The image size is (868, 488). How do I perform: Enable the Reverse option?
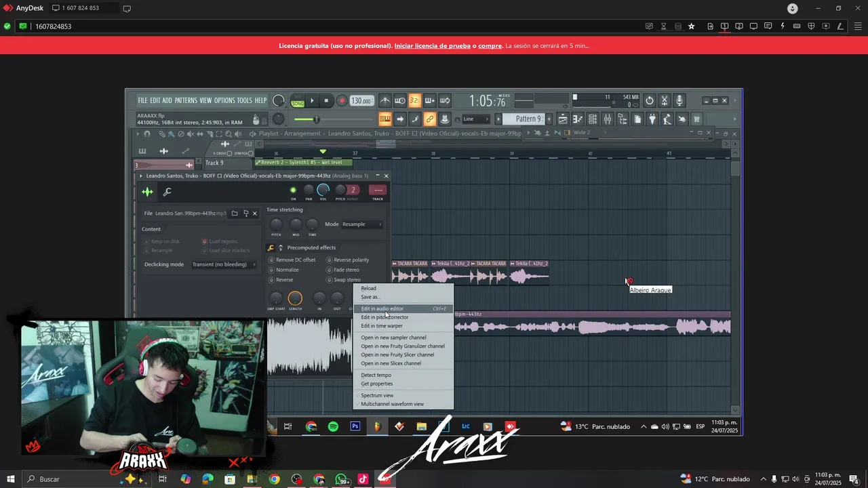[x=281, y=280]
